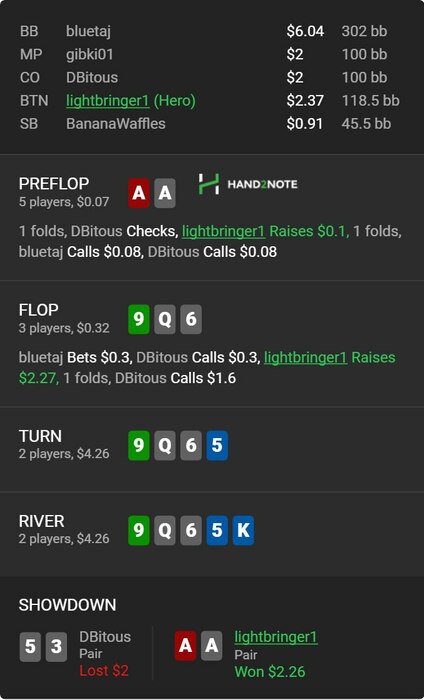This screenshot has height=700, width=424.
Task: Open lightbringer1 link in showdown section
Action: click(x=276, y=637)
